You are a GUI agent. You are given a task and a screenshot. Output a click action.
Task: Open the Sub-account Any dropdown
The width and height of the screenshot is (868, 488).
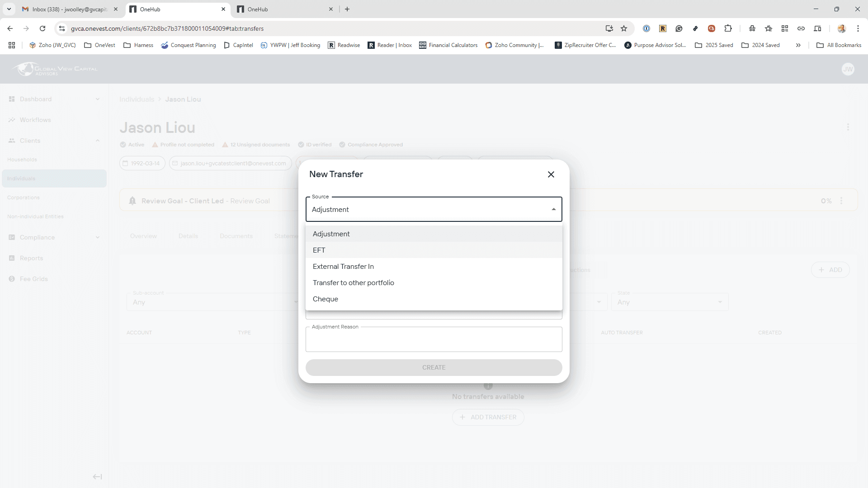point(212,302)
